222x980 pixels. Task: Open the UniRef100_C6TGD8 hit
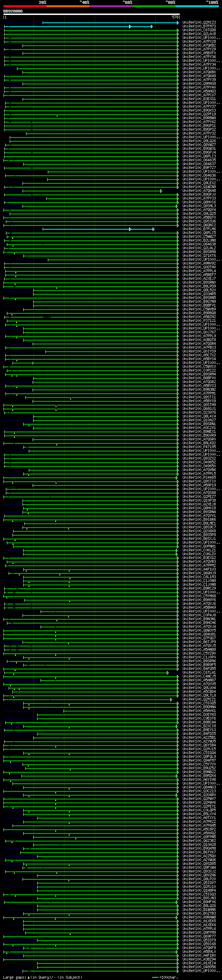pos(199,30)
